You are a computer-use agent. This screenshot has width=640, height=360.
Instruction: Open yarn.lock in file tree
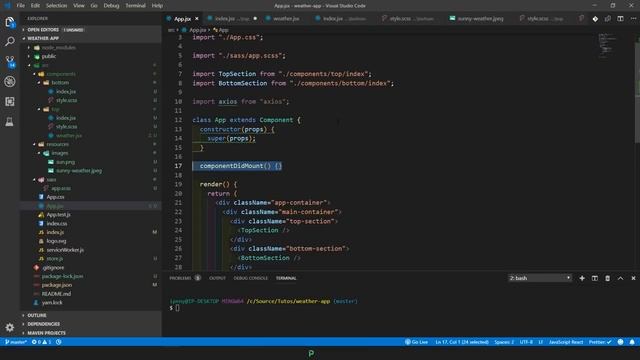pos(91,302)
